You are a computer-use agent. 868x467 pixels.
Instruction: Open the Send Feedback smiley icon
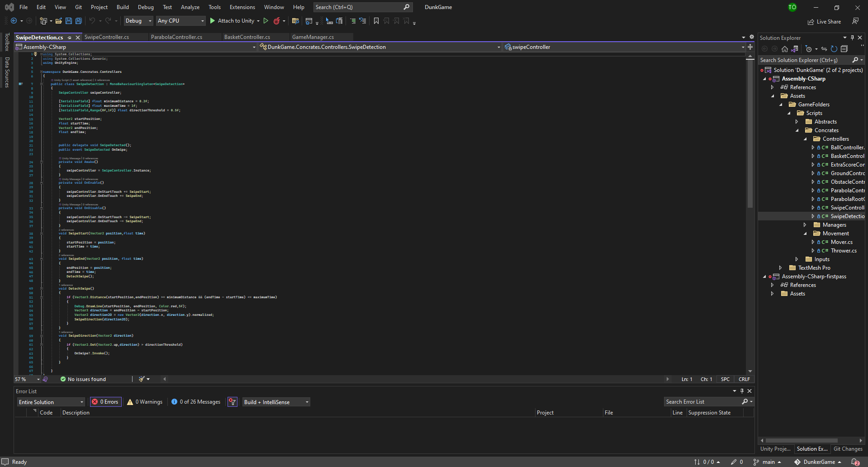pos(855,21)
